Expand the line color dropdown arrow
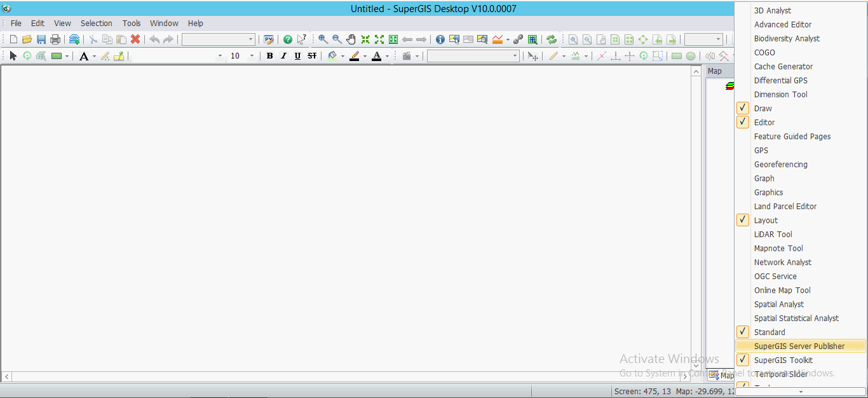This screenshot has height=398, width=868. 365,56
